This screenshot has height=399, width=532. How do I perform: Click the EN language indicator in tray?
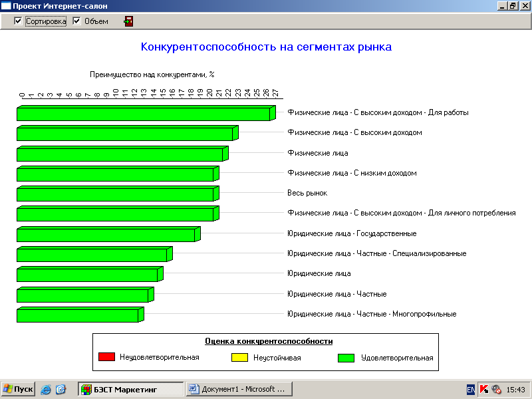[x=471, y=389]
